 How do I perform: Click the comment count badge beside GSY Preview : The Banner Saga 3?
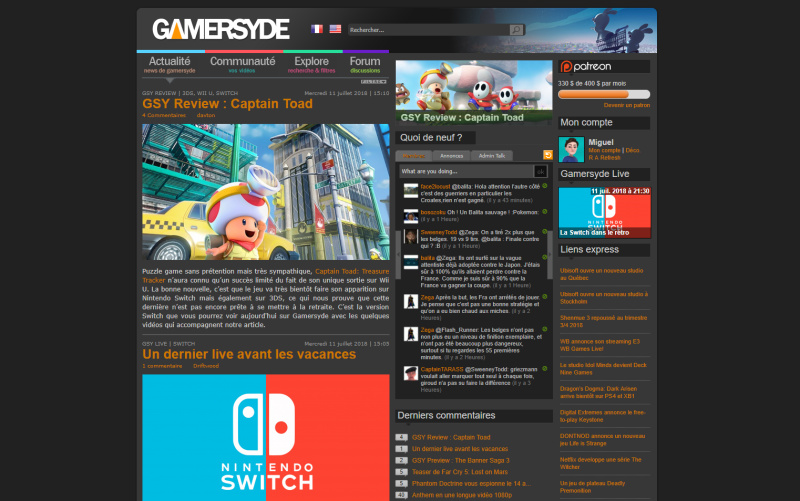[402, 460]
